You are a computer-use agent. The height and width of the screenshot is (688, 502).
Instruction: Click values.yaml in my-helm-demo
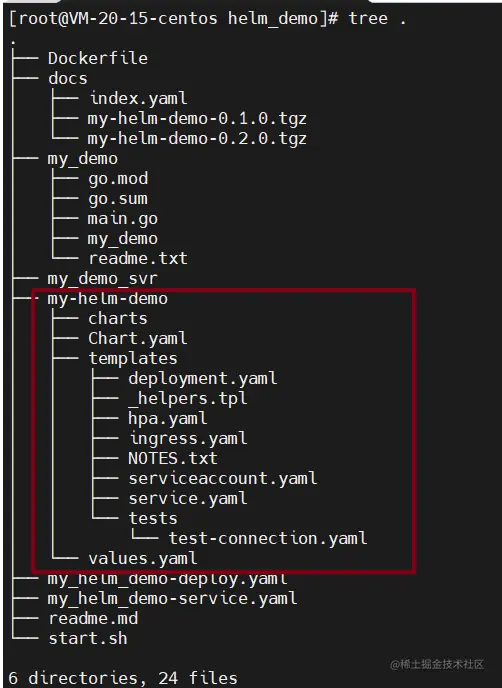(x=143, y=559)
